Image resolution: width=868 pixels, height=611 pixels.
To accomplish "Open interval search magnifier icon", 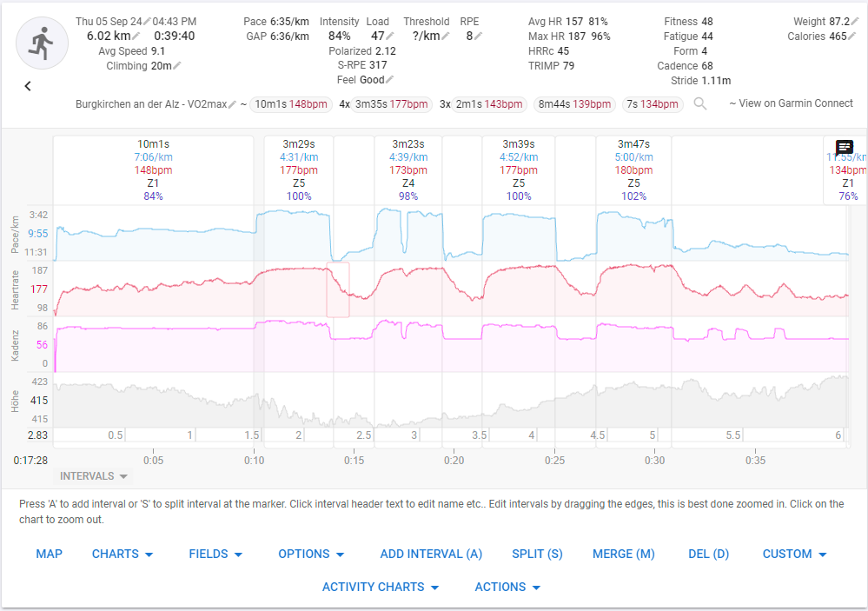I will point(700,103).
